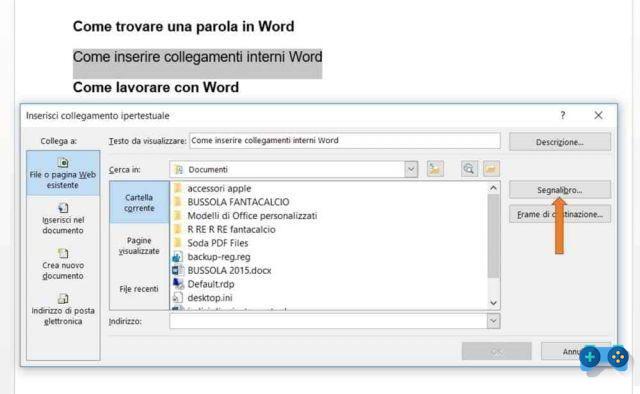Close the Inserisci collegamento ipertestuale dialog
The image size is (640, 394).
[598, 116]
